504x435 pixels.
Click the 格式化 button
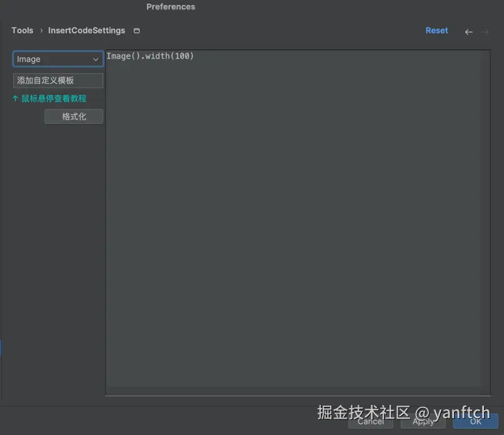(74, 116)
